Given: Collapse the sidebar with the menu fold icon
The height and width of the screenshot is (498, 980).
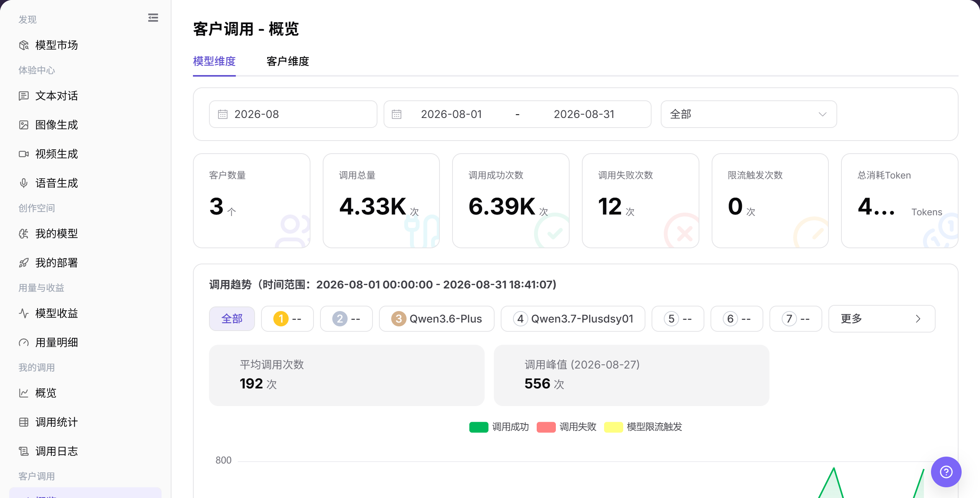Looking at the screenshot, I should coord(153,18).
